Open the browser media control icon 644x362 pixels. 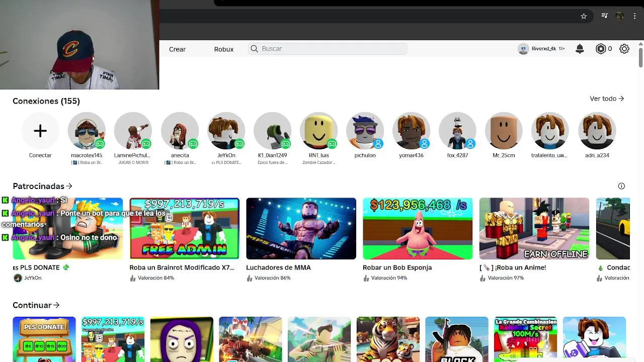[x=605, y=16]
